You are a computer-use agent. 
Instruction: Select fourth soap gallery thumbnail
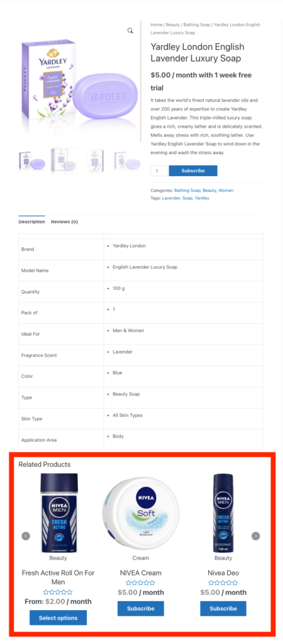tap(127, 161)
